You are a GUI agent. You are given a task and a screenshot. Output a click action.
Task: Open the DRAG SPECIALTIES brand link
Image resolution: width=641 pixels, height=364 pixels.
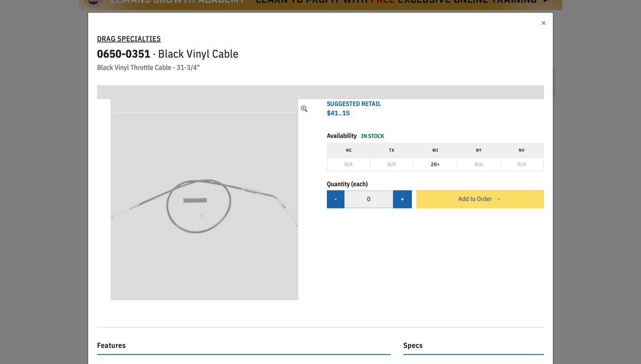[x=129, y=39]
